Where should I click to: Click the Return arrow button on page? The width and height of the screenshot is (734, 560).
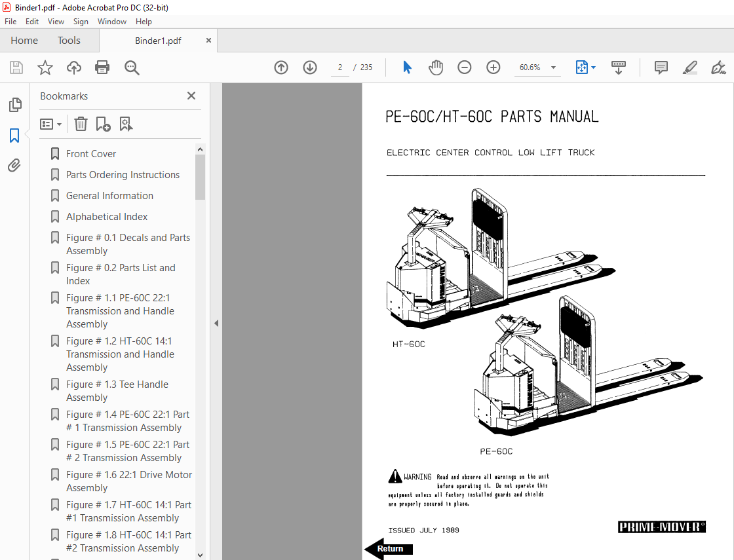[x=388, y=548]
